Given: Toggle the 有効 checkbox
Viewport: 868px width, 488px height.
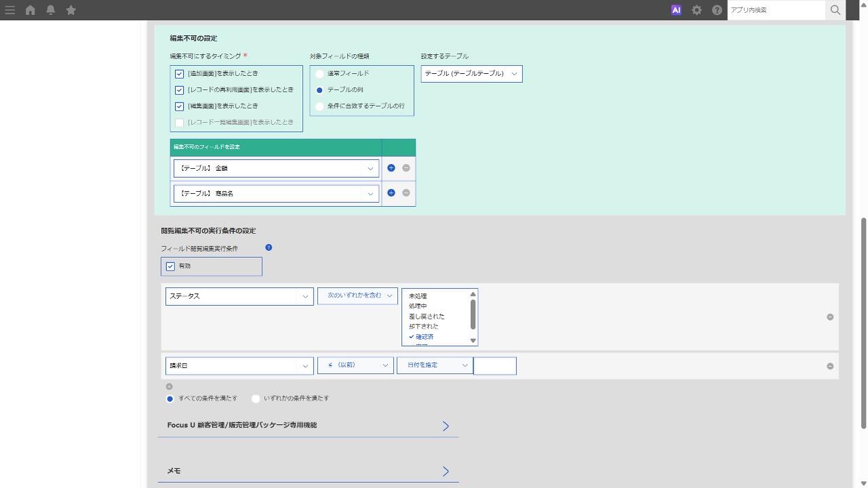Looking at the screenshot, I should [x=171, y=266].
